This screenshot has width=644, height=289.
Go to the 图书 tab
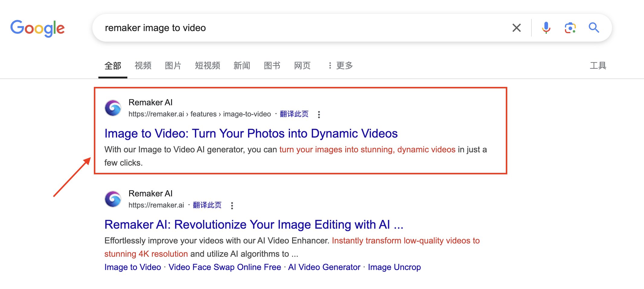point(272,65)
